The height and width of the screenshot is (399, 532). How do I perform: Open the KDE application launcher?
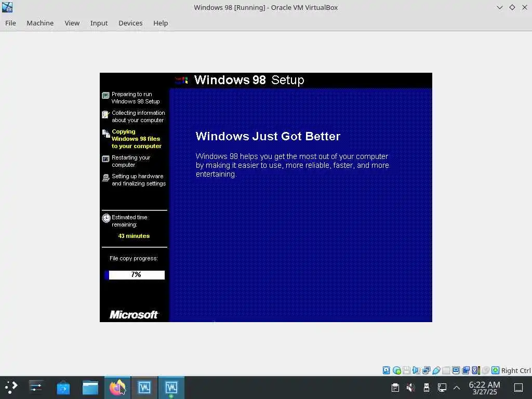click(11, 388)
